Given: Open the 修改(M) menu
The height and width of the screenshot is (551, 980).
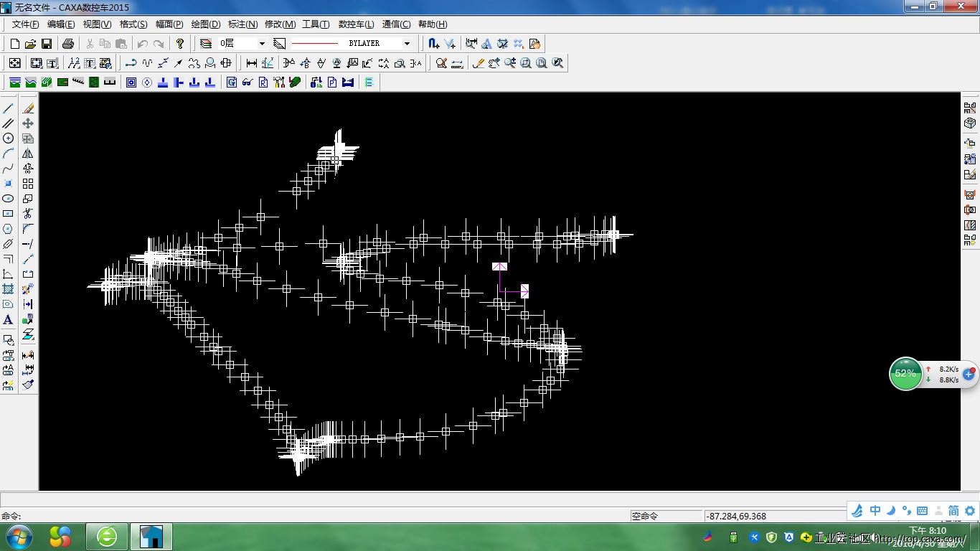Looking at the screenshot, I should tap(280, 24).
